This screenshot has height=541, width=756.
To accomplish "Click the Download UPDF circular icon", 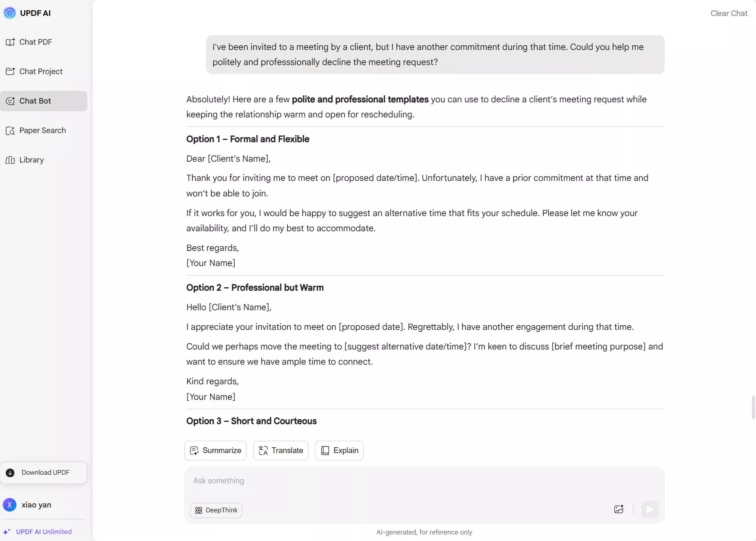I will pos(10,472).
